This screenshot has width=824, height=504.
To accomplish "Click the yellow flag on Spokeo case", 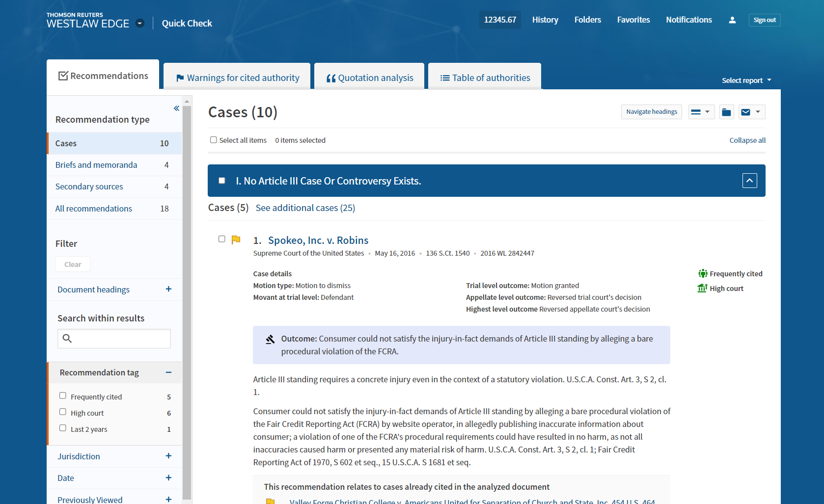I will (236, 239).
